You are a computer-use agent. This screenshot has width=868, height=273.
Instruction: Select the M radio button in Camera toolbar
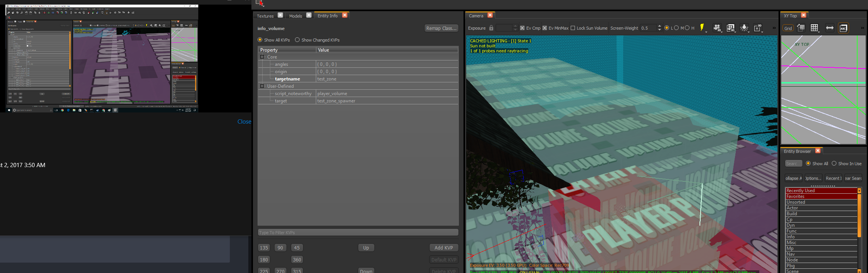[676, 28]
